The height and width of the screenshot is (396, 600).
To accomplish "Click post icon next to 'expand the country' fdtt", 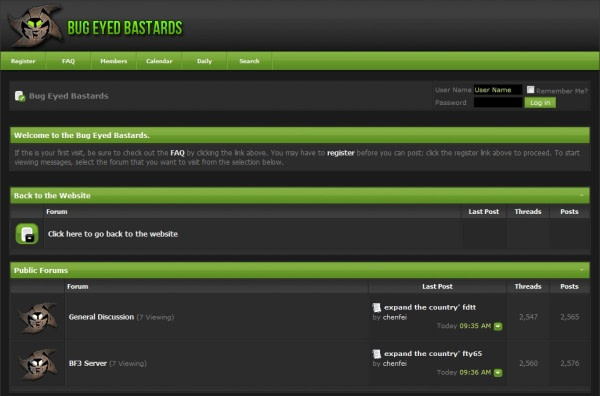I will point(377,307).
